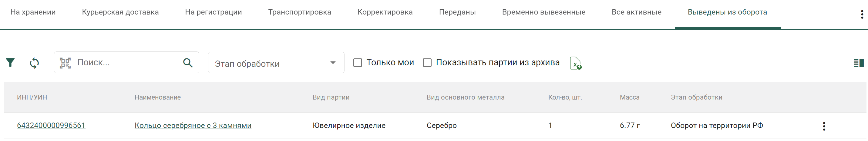This screenshot has width=868, height=141.
Task: Switch to На хранении tab
Action: [33, 12]
